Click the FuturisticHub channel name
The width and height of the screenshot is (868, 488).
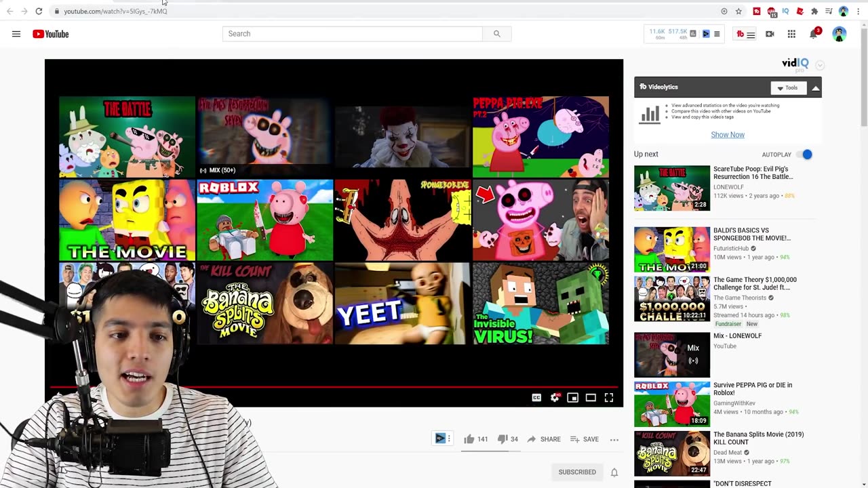(x=731, y=249)
